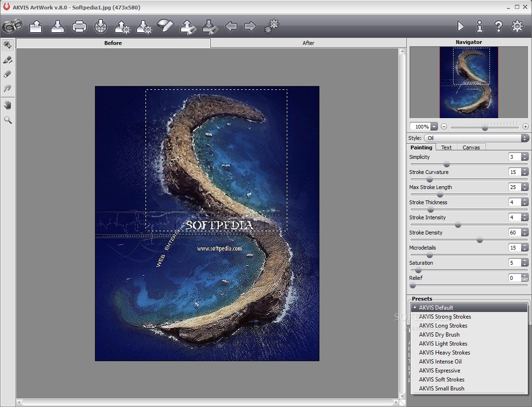Click the Run processing play button
Image resolution: width=532 pixels, height=407 pixels.
pyautogui.click(x=460, y=26)
